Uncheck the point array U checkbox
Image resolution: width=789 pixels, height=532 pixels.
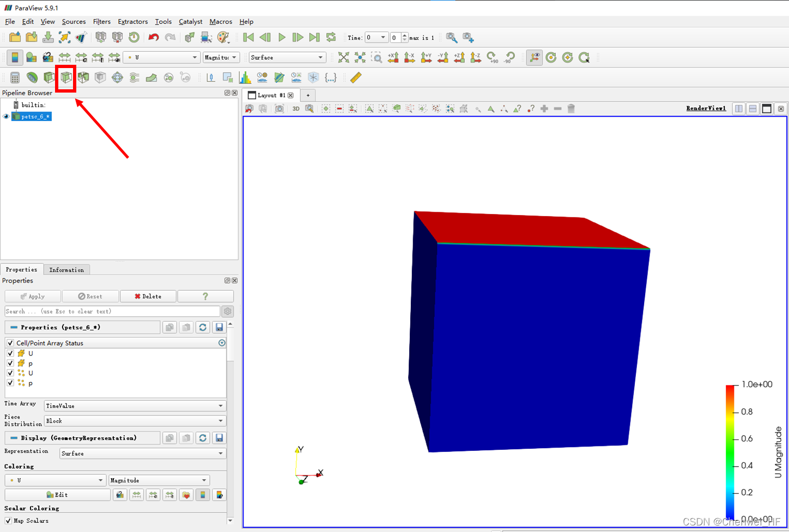10,373
